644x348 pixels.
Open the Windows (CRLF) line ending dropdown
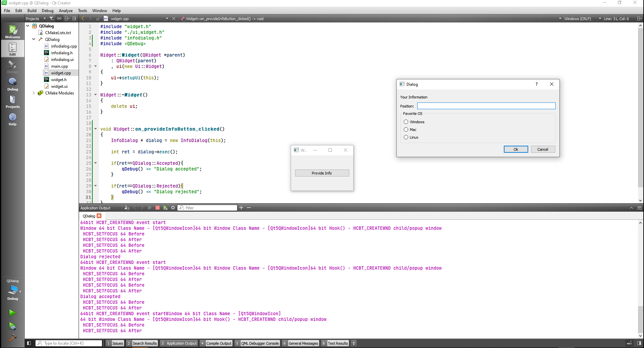point(582,19)
